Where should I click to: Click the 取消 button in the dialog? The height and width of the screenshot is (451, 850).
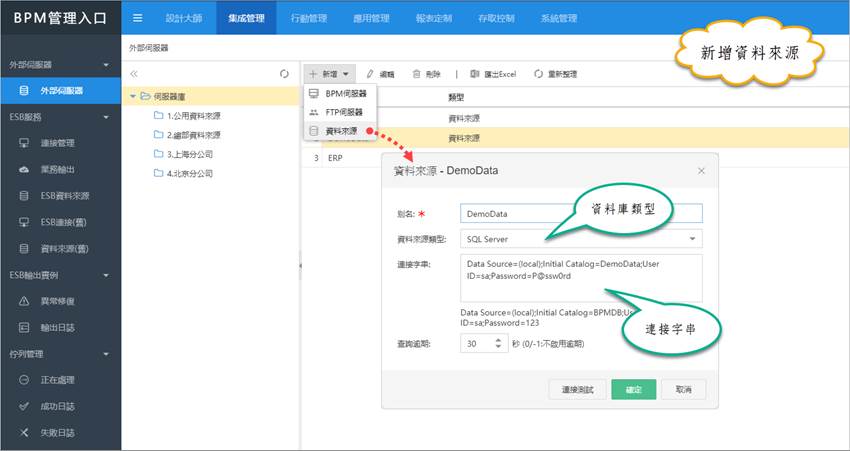click(x=684, y=389)
